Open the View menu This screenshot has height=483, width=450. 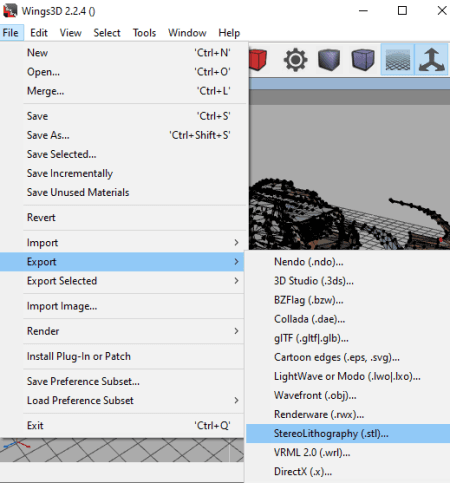point(70,33)
